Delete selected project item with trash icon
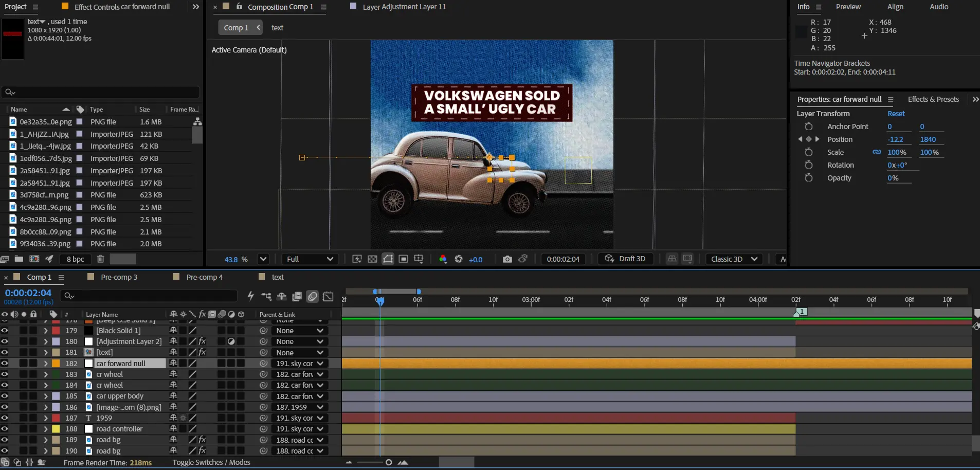980x470 pixels. 101,259
